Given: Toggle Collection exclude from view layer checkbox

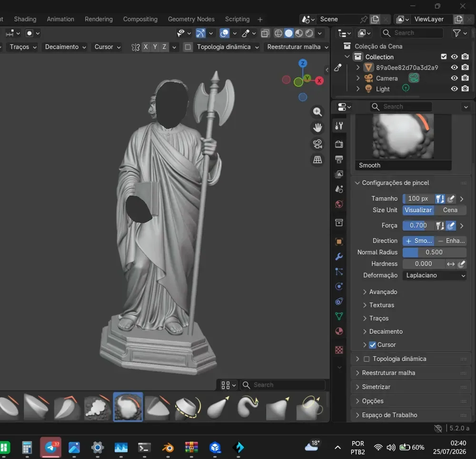Looking at the screenshot, I should coord(444,57).
